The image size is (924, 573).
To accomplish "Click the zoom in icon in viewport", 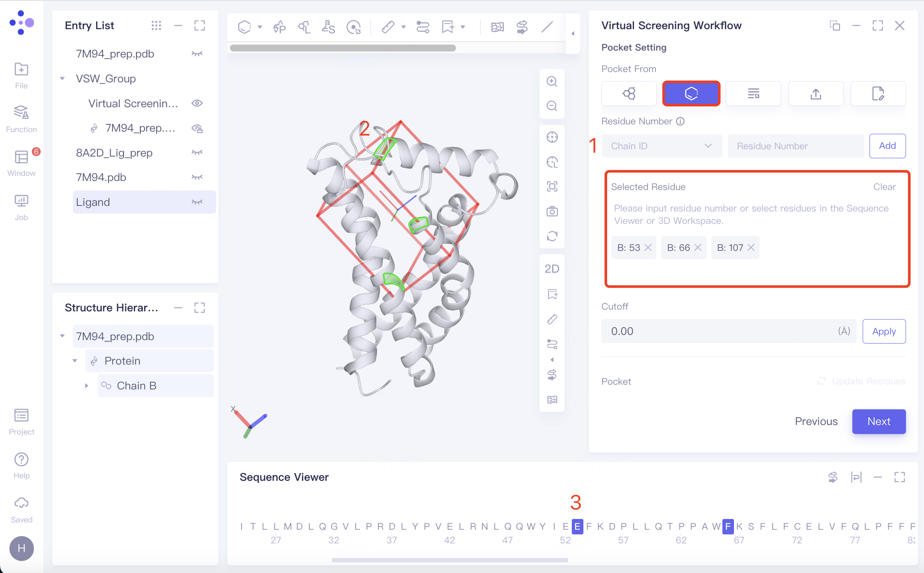I will pos(552,81).
